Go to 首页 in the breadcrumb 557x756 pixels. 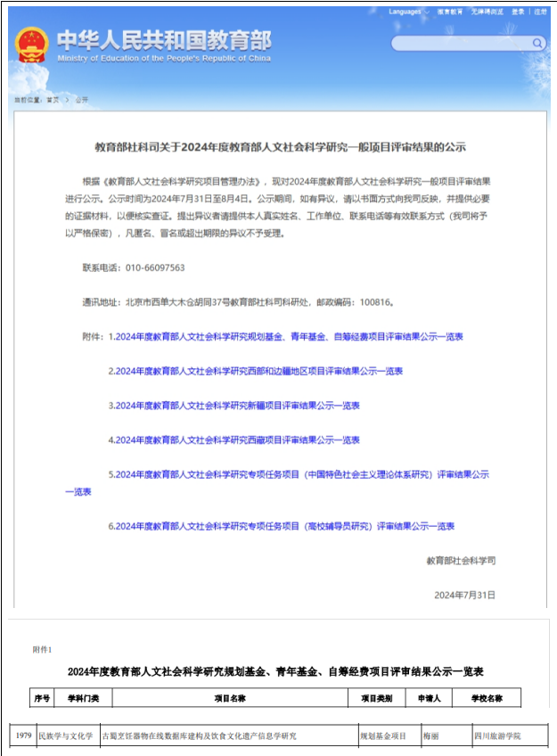point(53,100)
